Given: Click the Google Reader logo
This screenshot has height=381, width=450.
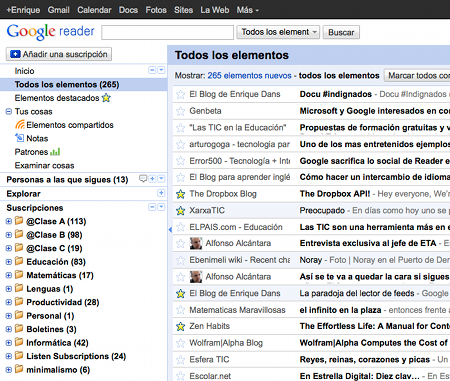Looking at the screenshot, I should coord(51,32).
